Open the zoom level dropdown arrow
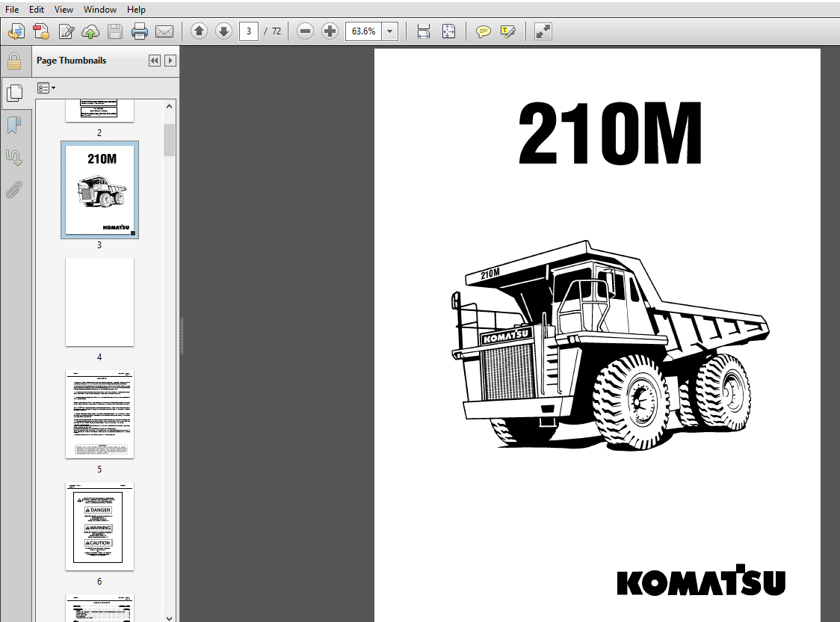 tap(390, 31)
